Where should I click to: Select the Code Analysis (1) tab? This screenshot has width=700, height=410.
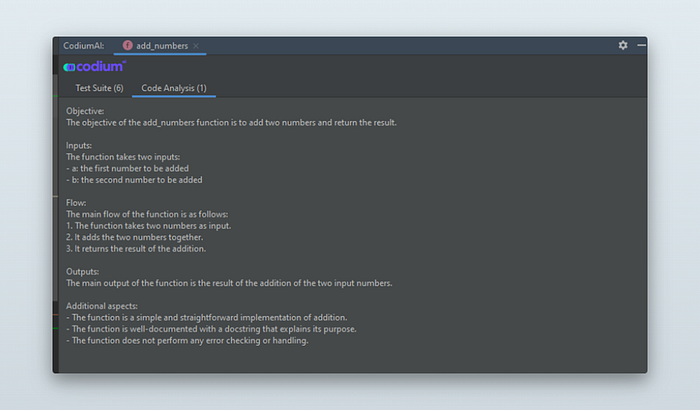(x=174, y=88)
